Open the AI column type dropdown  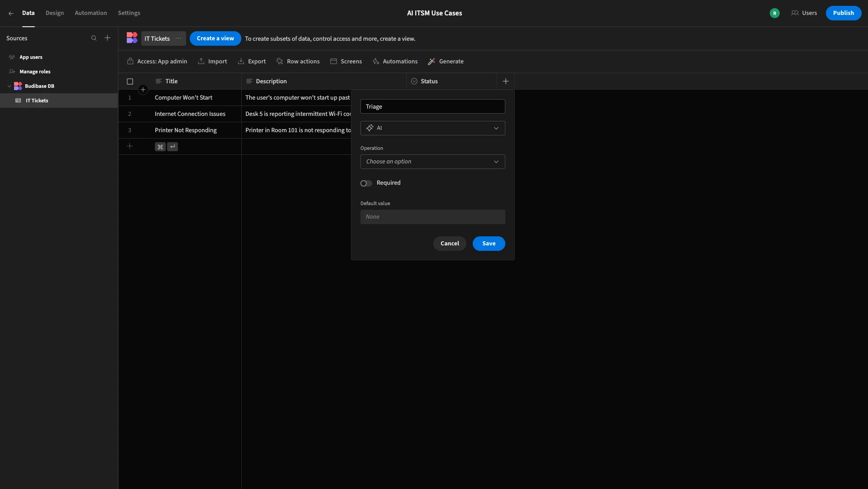(432, 128)
